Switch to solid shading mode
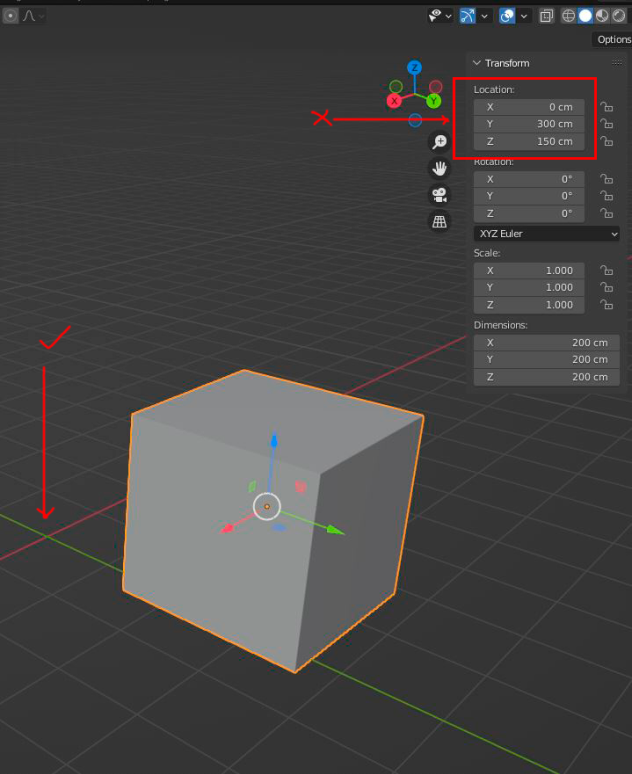Viewport: 632px width, 774px height. (585, 16)
